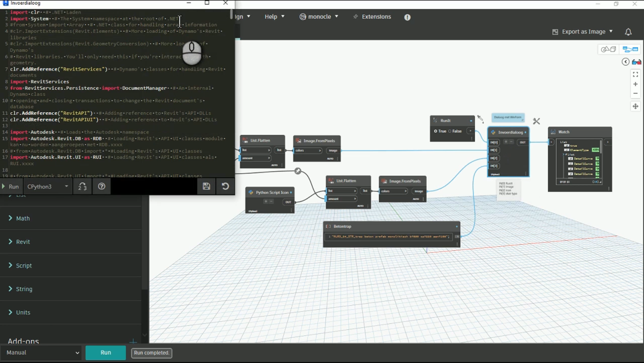Switch to the 3D background preview view icon
644x363 pixels.
[608, 49]
